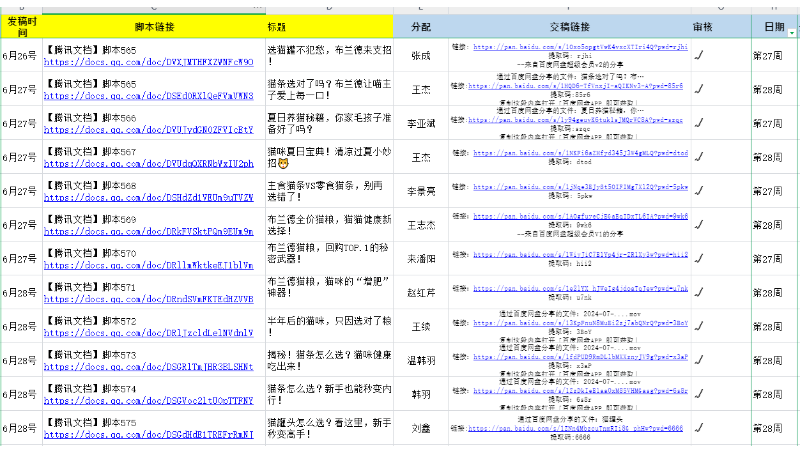Select assignee cell 刘鑫
Viewport: 800px width, 453px height.
pyautogui.click(x=421, y=429)
